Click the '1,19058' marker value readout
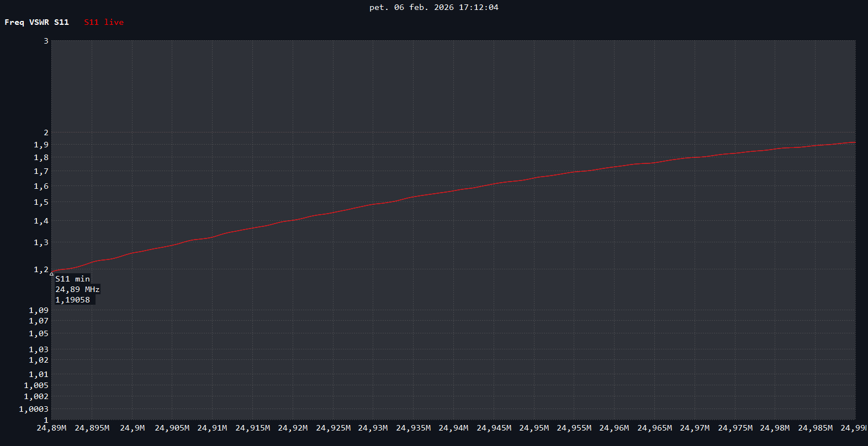 72,300
